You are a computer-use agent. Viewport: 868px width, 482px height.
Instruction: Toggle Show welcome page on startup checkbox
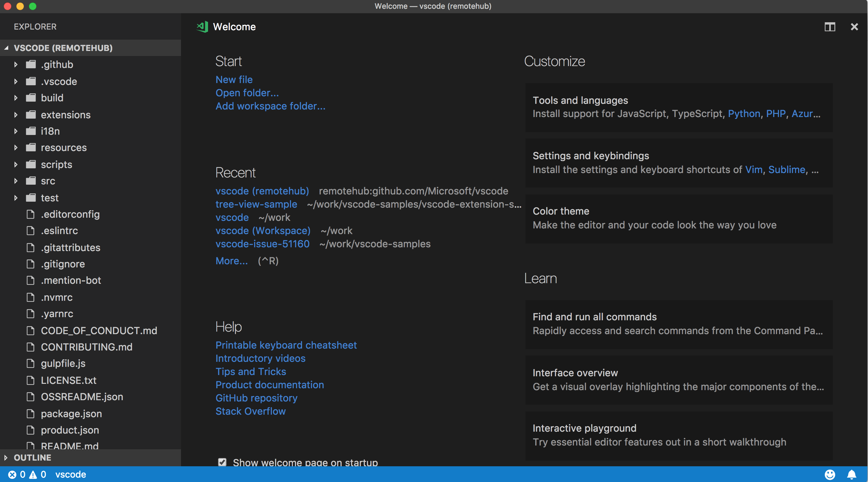pos(222,461)
